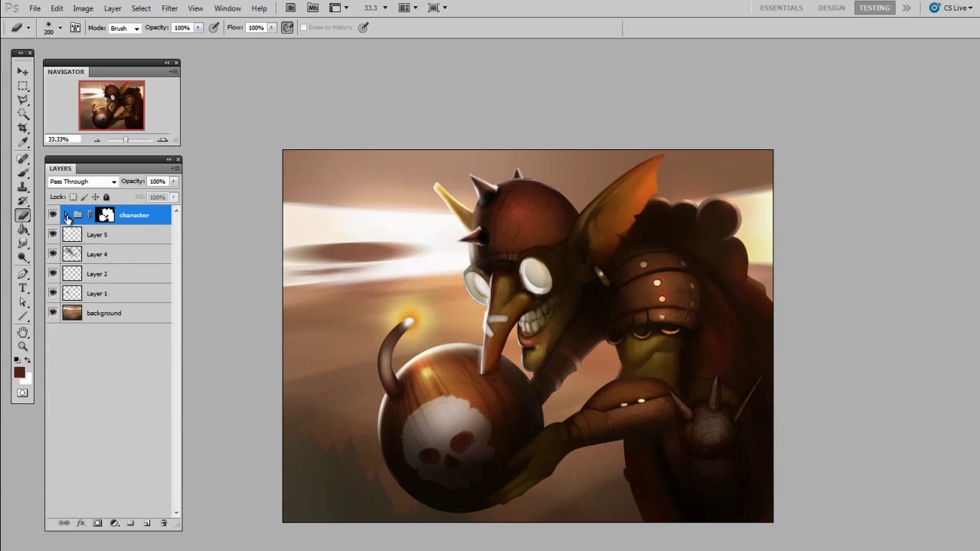980x551 pixels.
Task: Select the History Brush tool
Action: click(23, 201)
